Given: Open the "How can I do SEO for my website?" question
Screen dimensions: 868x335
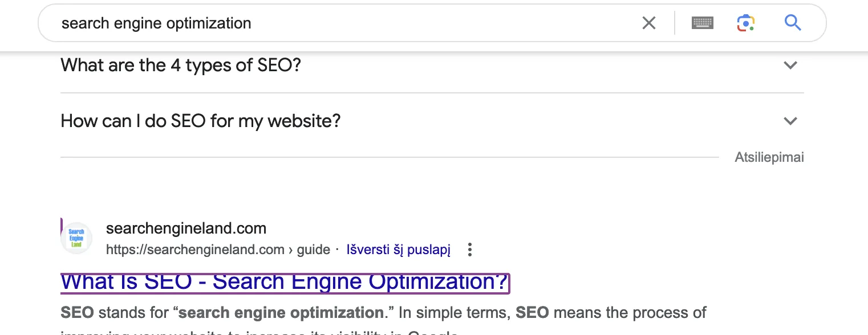Looking at the screenshot, I should coord(200,121).
